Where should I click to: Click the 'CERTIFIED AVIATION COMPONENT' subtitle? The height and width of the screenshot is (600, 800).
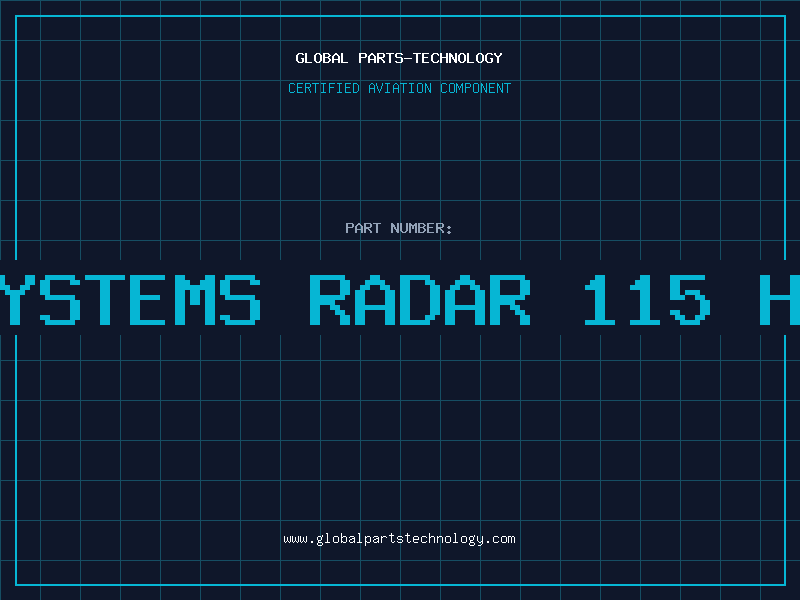[x=399, y=88]
